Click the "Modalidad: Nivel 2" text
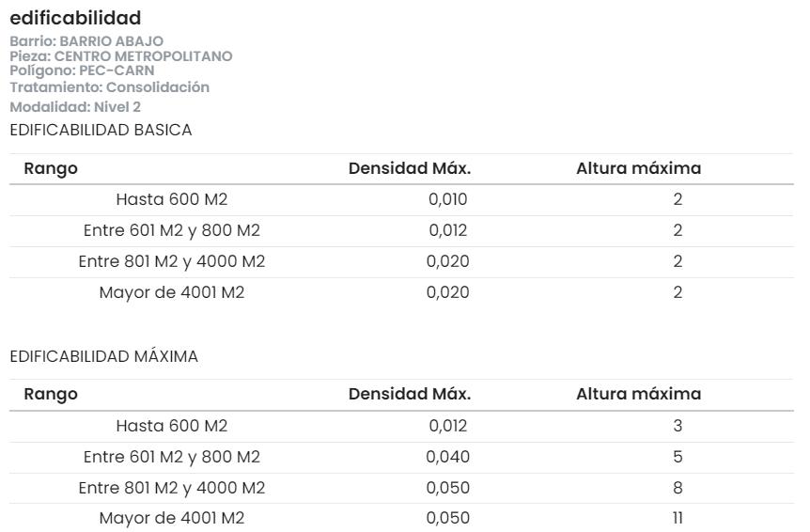The image size is (810, 532). (75, 107)
